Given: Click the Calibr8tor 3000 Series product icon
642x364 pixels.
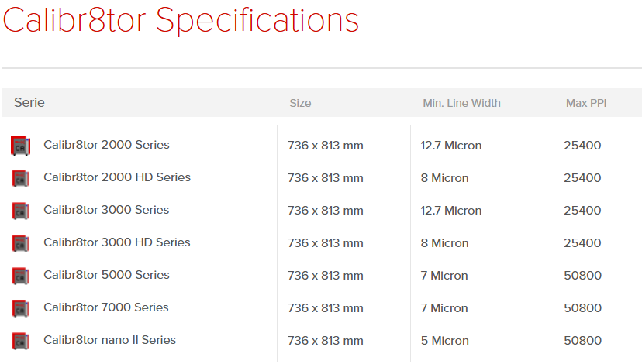Looking at the screenshot, I should [x=20, y=210].
